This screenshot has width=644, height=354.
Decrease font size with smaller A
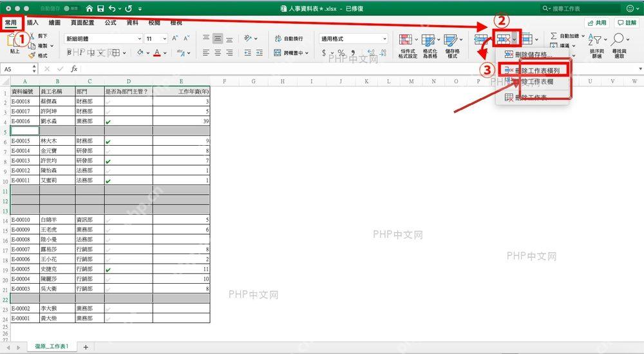tap(187, 38)
